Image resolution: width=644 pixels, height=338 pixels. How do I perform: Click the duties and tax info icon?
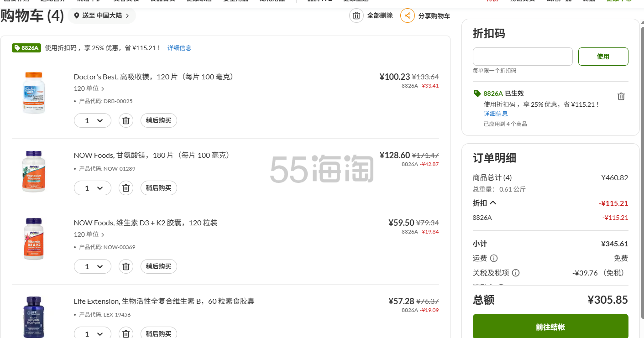point(516,273)
